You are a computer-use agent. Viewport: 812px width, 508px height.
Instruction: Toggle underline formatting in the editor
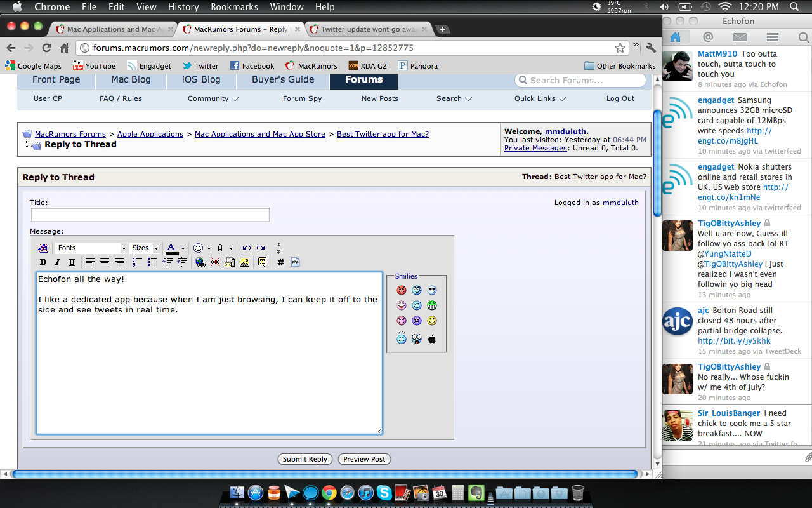[x=72, y=262]
